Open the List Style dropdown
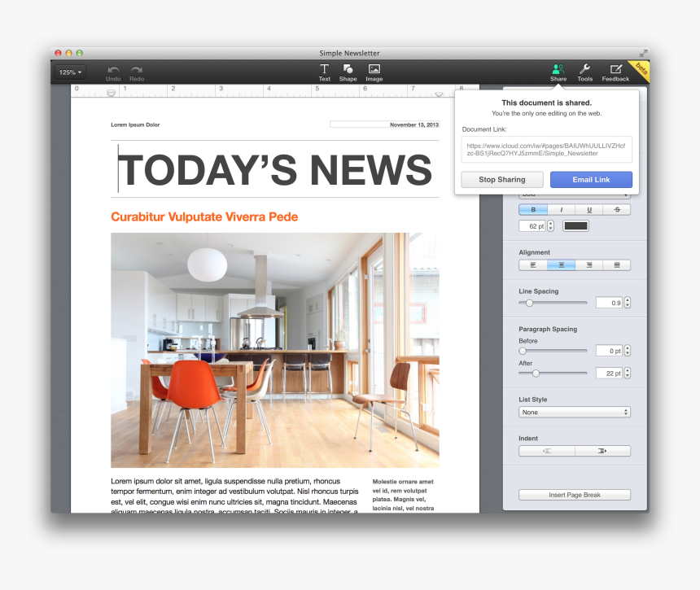Screen dimensions: 700x590 pyautogui.click(x=575, y=413)
